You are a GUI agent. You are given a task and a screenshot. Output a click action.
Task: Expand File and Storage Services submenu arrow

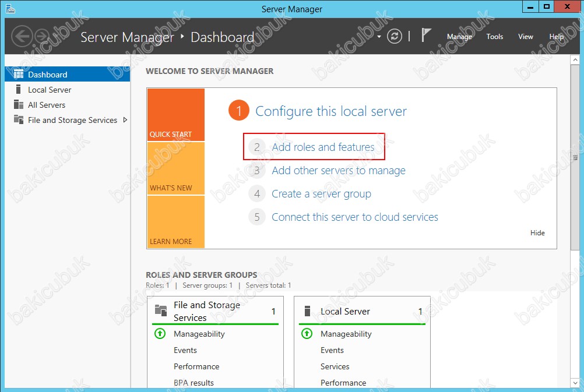click(125, 120)
